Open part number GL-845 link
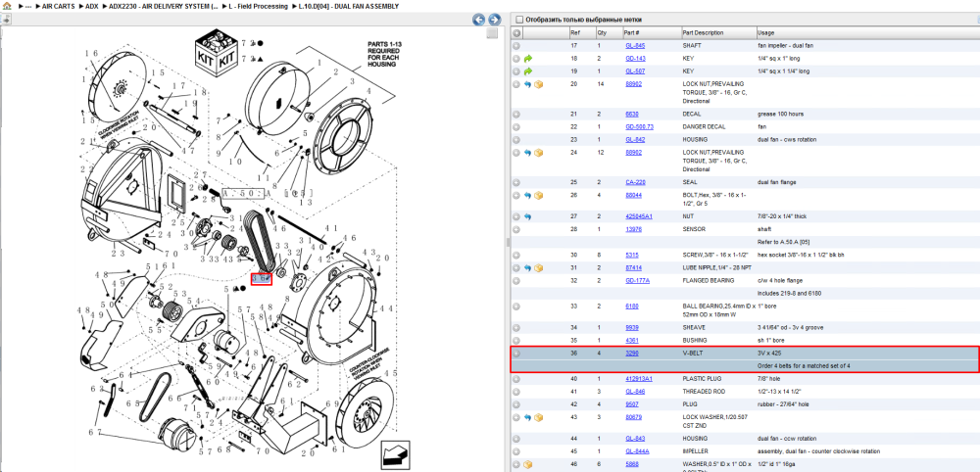Image resolution: width=980 pixels, height=472 pixels. 635,46
